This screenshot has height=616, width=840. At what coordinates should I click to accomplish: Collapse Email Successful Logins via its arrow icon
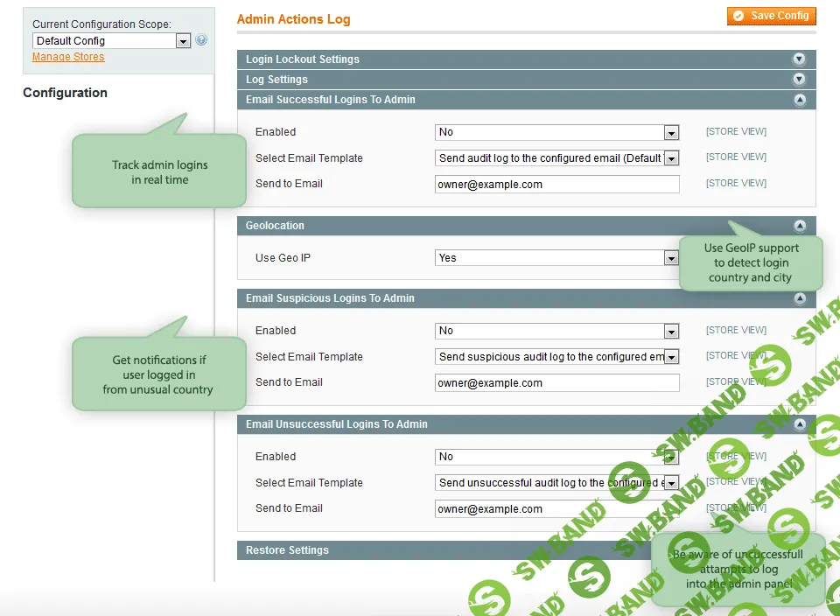(x=799, y=100)
